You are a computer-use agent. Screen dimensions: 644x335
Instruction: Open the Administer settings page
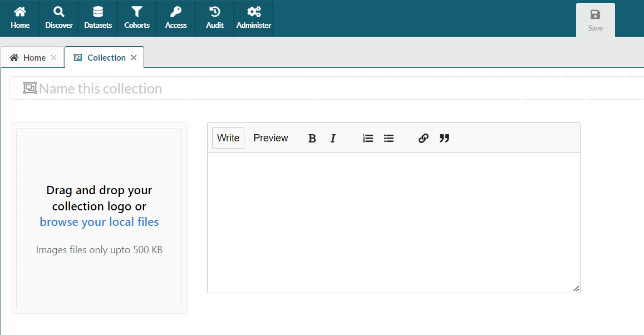click(254, 18)
